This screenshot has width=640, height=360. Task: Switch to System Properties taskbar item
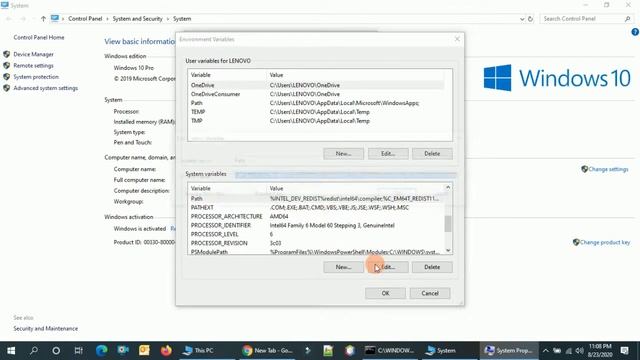[509, 350]
